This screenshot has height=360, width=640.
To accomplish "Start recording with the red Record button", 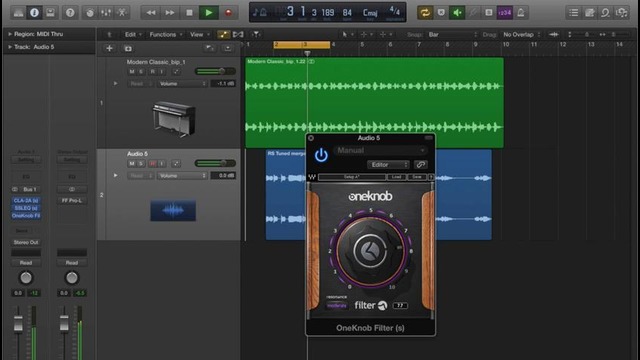I will coord(228,13).
